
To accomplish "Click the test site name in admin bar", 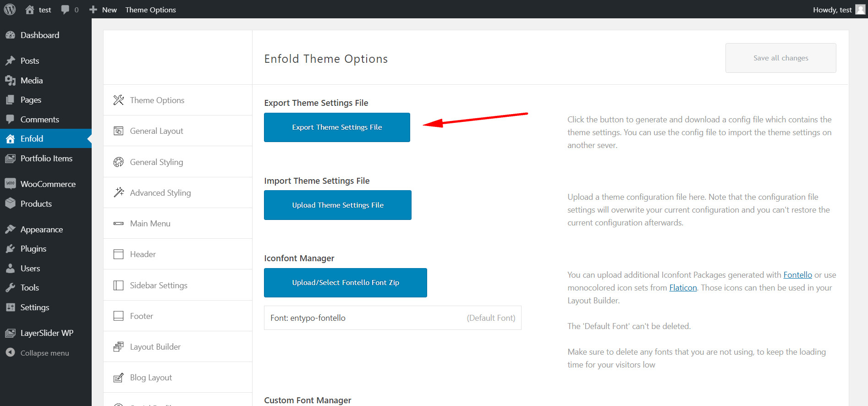I will click(45, 10).
